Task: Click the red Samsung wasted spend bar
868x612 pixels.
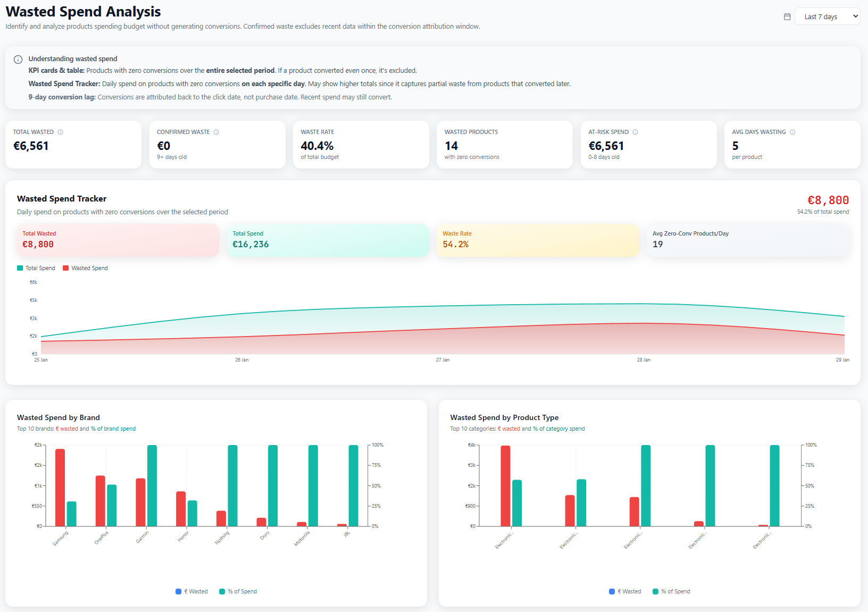Action: (x=60, y=488)
